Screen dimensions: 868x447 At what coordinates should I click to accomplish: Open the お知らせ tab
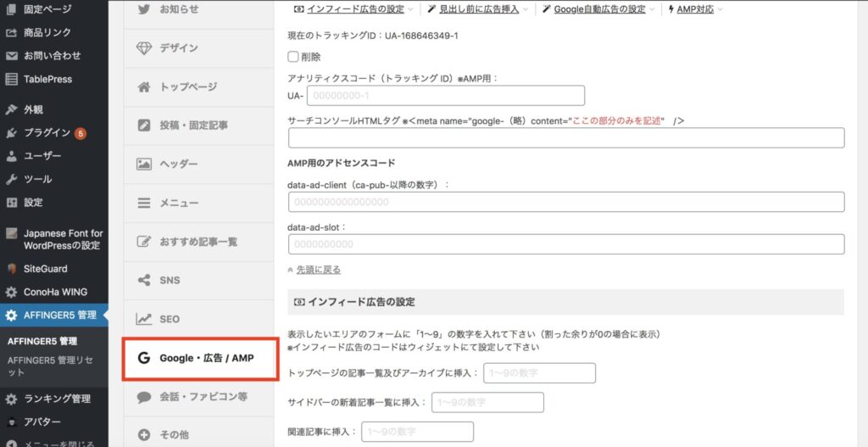coord(198,9)
